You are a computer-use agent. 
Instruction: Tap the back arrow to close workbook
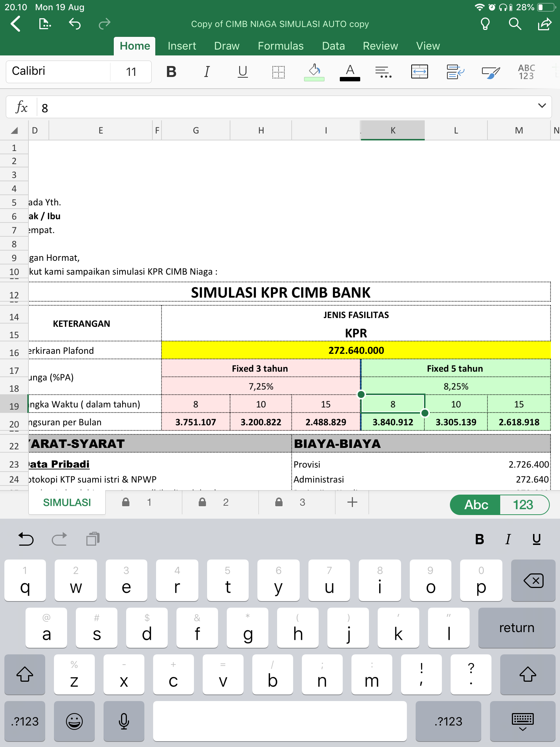[16, 24]
